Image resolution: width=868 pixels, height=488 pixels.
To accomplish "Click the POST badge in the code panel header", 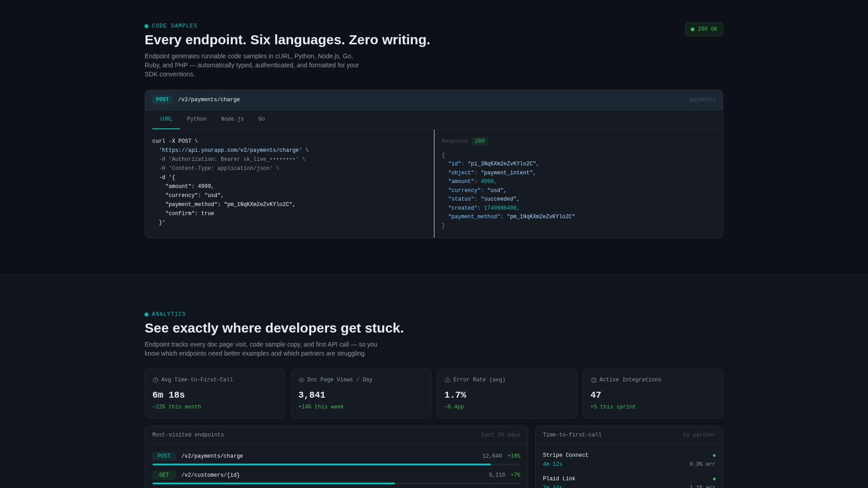I will (162, 100).
